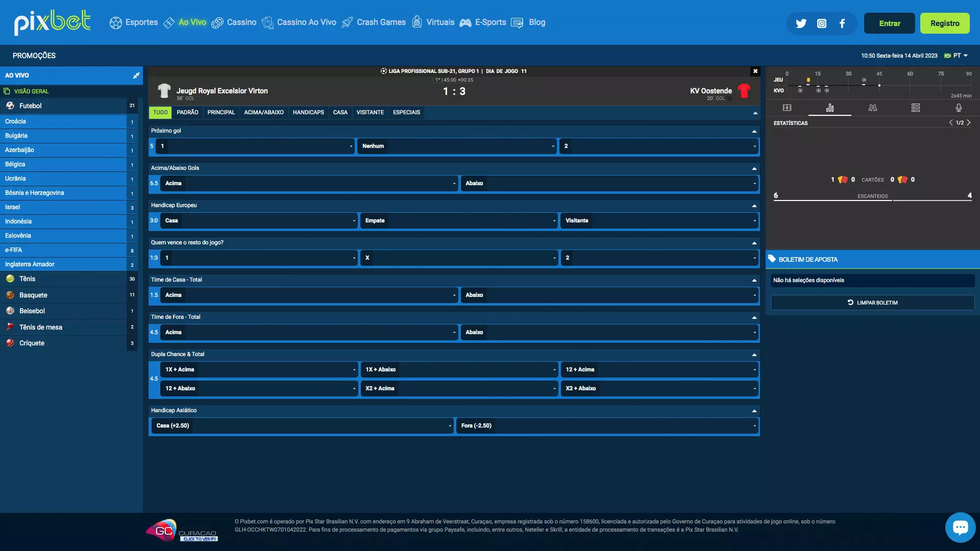Open the Instagram social link

coord(822,23)
